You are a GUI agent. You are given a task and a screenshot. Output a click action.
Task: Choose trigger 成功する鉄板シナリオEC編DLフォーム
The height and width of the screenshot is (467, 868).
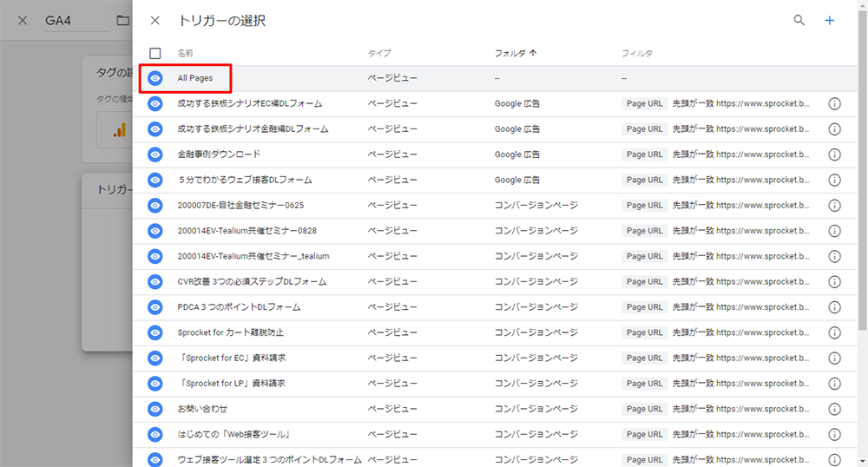point(250,103)
